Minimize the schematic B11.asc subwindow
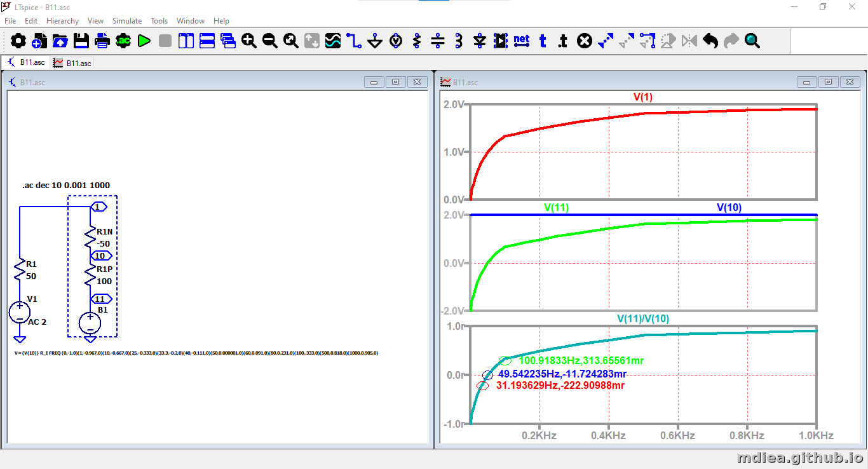Screen dimensions: 868x469 pos(374,82)
